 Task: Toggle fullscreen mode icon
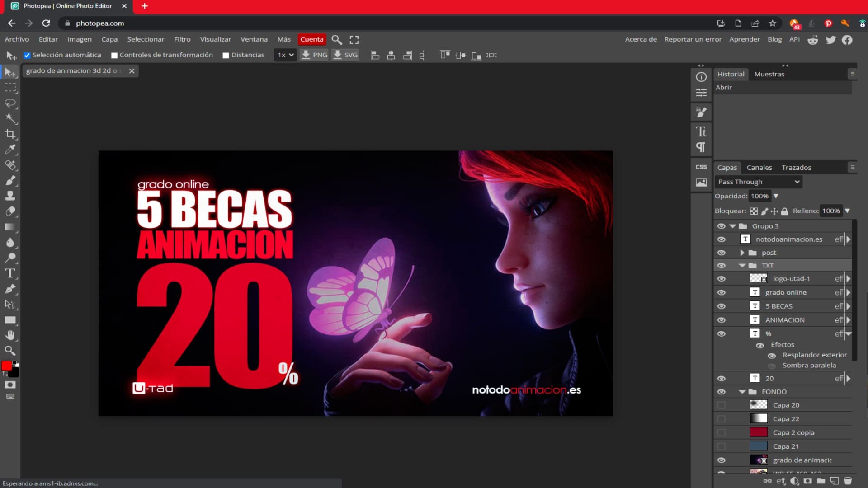coord(354,40)
